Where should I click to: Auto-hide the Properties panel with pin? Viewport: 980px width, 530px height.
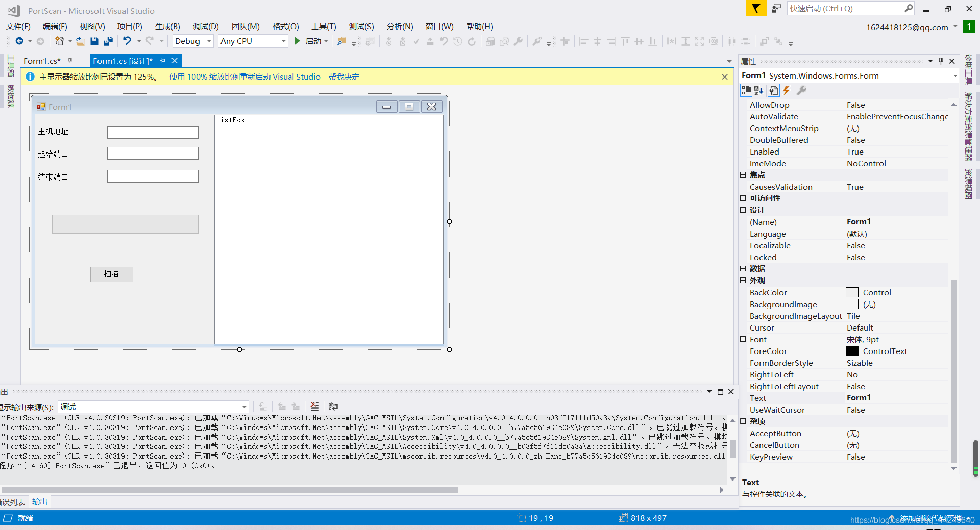[941, 61]
